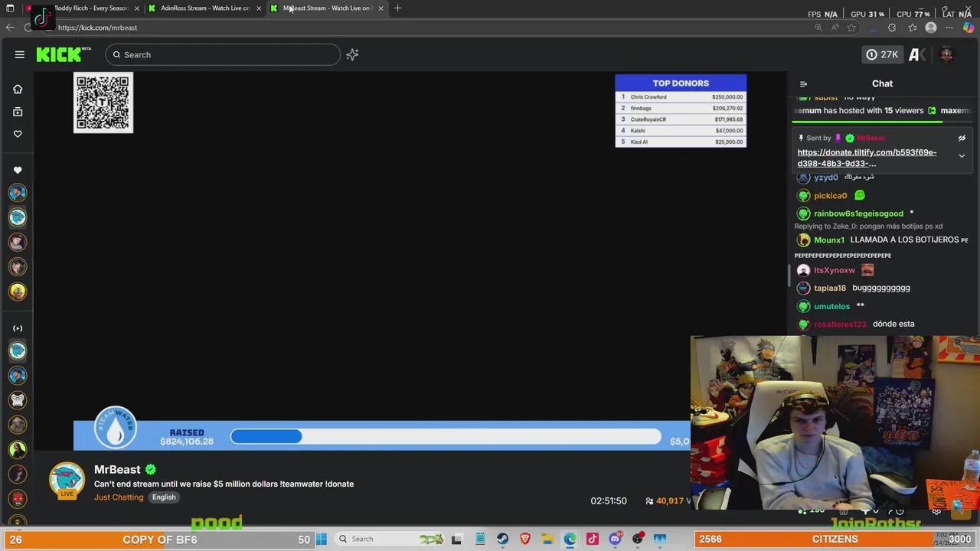Click the Kick search box
The height and width of the screenshot is (551, 980).
pyautogui.click(x=222, y=54)
